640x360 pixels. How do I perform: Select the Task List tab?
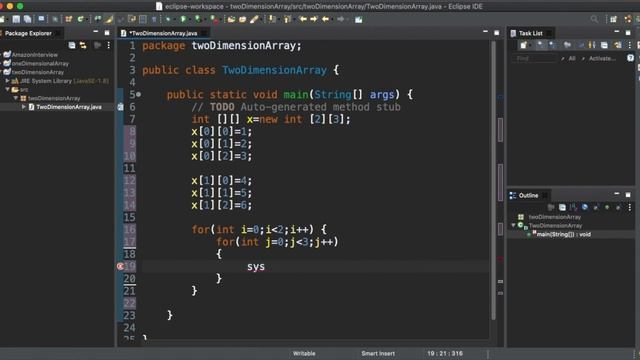tap(530, 33)
